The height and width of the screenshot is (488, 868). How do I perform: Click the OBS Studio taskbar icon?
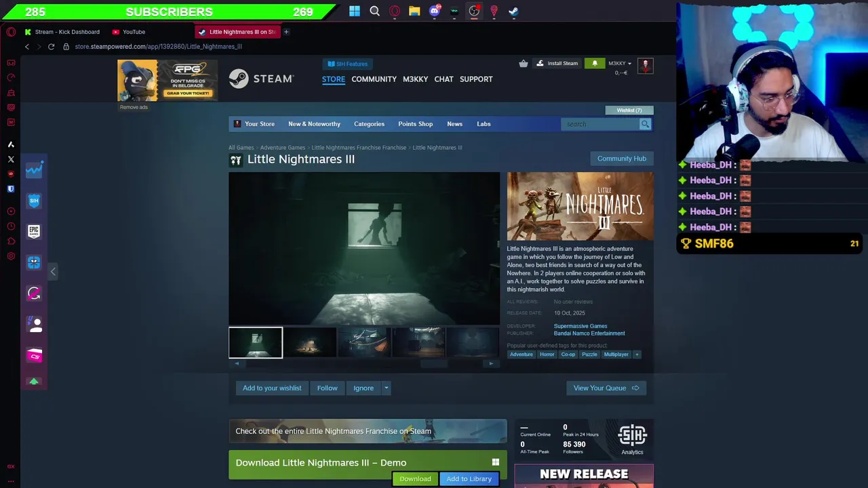(474, 11)
